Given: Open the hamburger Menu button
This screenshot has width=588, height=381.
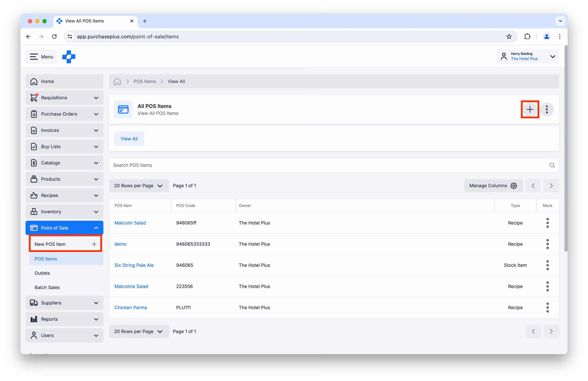Looking at the screenshot, I should tap(41, 57).
